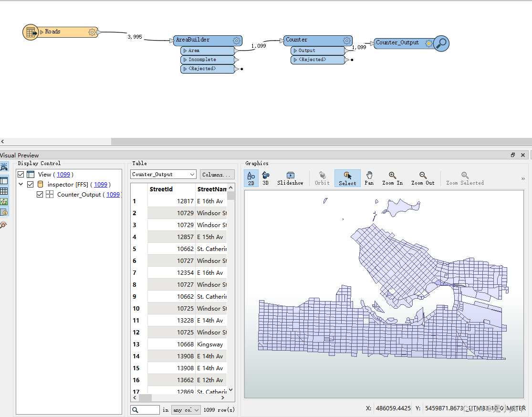Click the Columns... button
Viewport: 532px width, 417px height.
(217, 175)
